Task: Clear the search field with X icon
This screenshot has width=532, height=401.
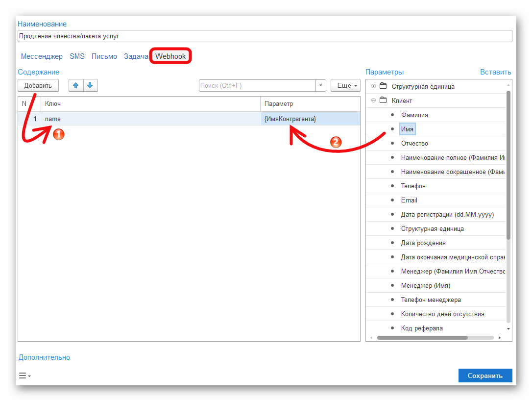Action: tap(321, 85)
